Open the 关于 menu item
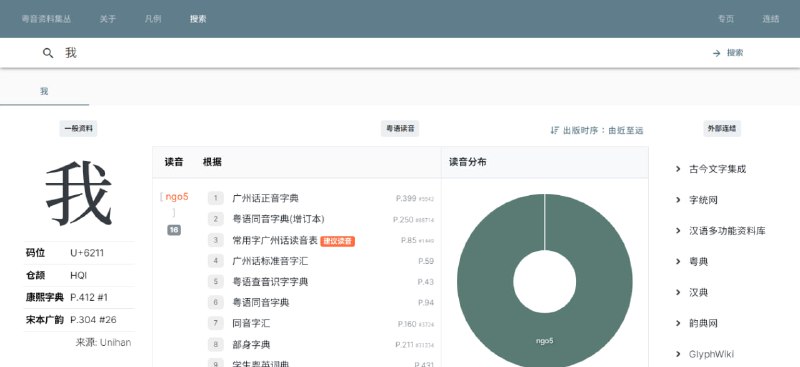 pyautogui.click(x=108, y=19)
